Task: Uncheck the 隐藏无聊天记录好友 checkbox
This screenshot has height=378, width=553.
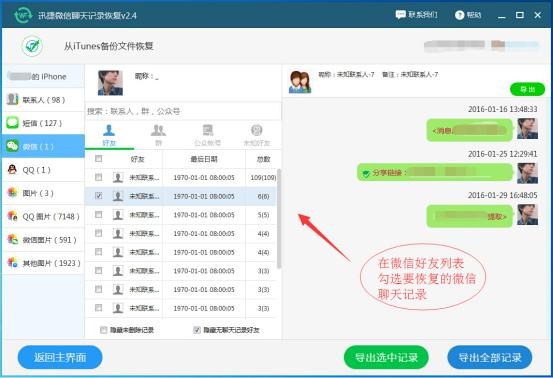Action: coord(197,330)
